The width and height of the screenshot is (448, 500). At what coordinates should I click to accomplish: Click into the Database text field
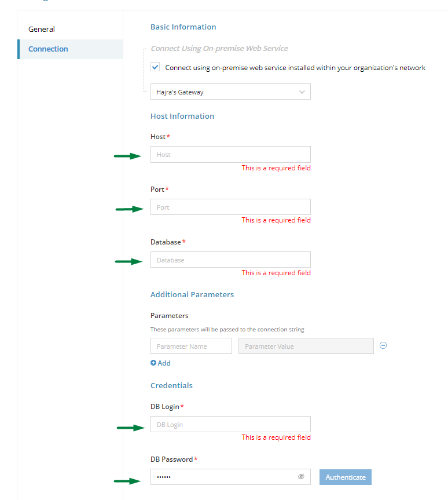[x=230, y=260]
